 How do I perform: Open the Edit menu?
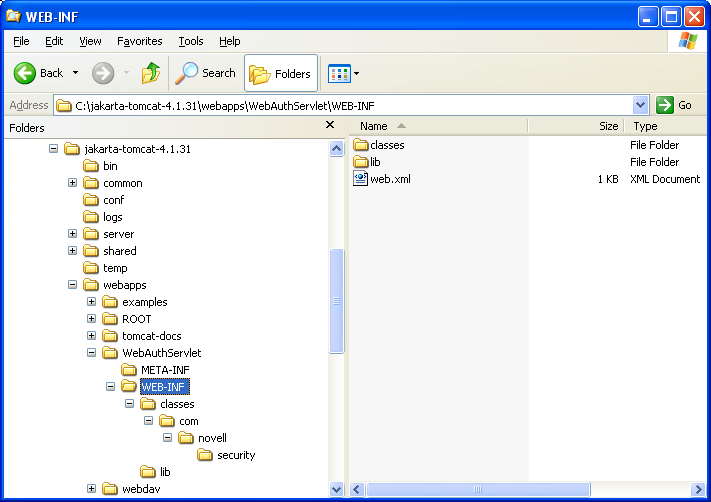54,41
